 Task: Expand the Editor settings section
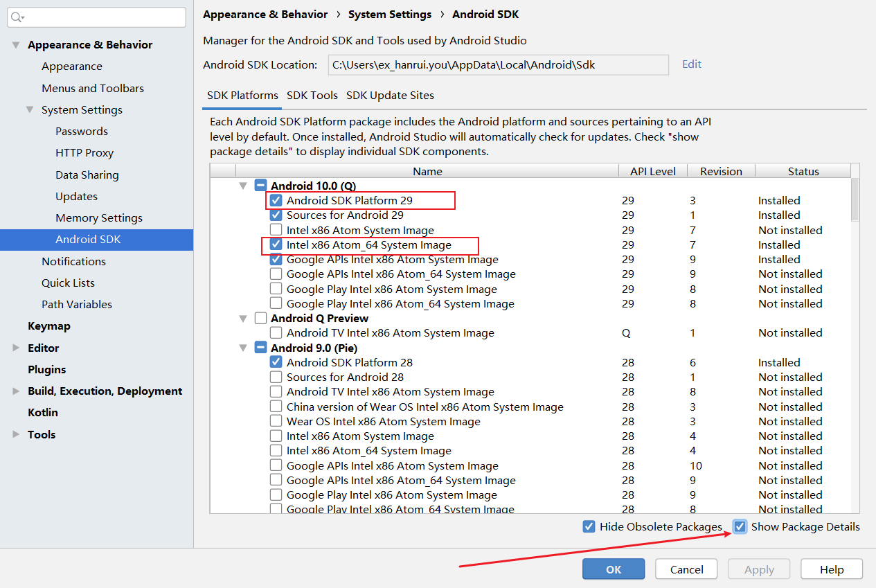tap(16, 348)
